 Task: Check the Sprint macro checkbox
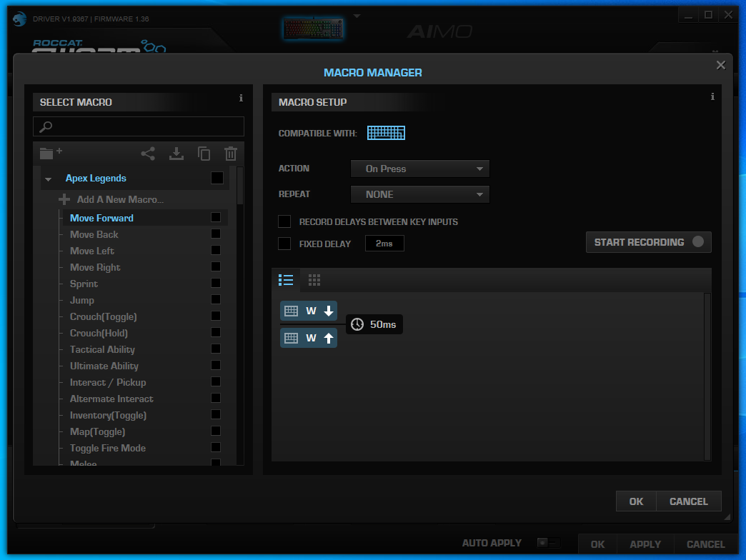tap(216, 283)
